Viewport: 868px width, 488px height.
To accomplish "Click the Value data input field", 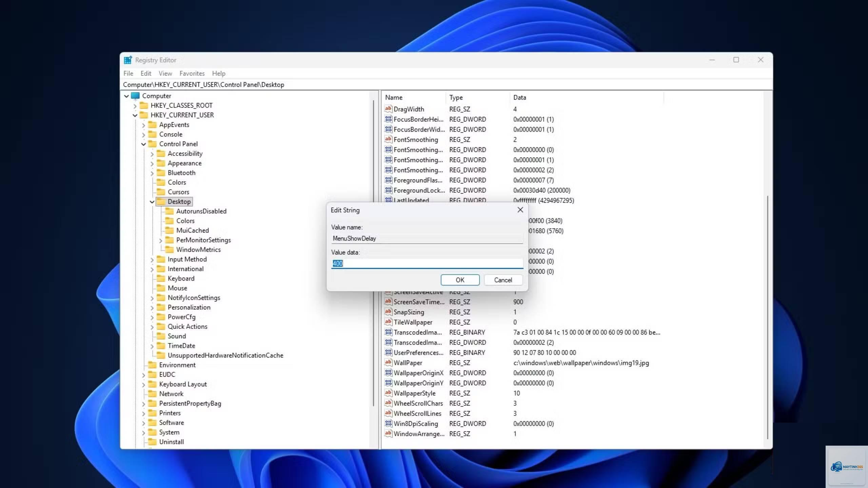I will click(427, 263).
